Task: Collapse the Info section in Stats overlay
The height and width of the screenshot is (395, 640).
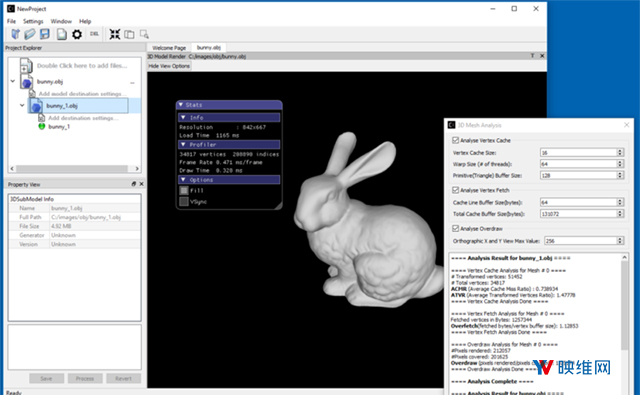Action: tap(183, 118)
